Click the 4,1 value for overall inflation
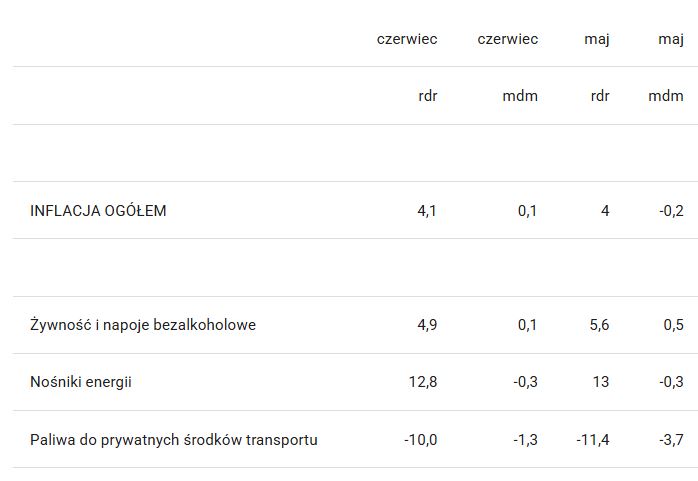 pos(427,210)
